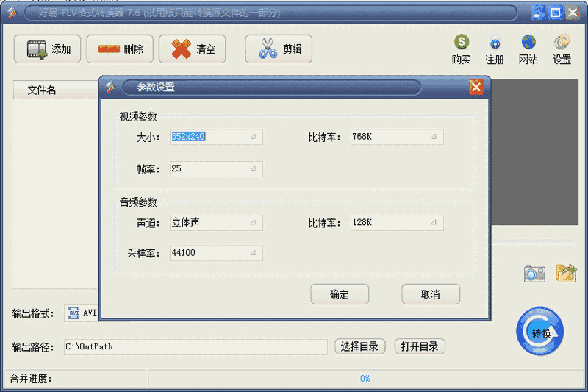Click the 打开目录 (Open folder) button
This screenshot has height=392, width=588.
pyautogui.click(x=420, y=346)
